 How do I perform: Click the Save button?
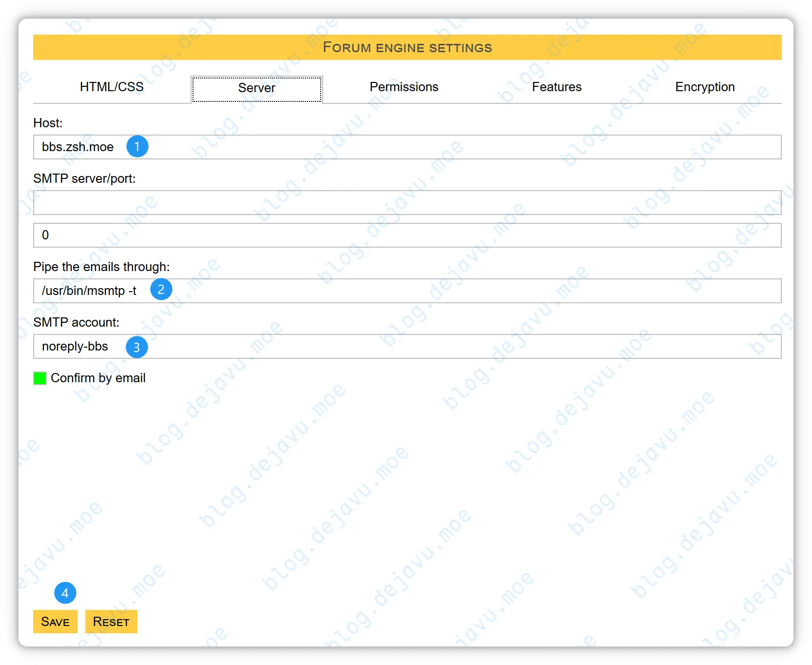point(55,622)
